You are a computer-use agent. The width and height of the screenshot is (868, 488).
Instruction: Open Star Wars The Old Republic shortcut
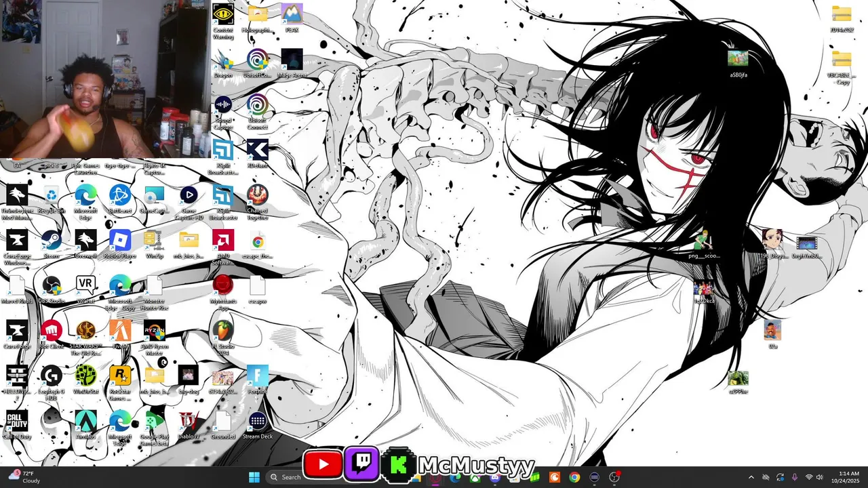click(85, 338)
